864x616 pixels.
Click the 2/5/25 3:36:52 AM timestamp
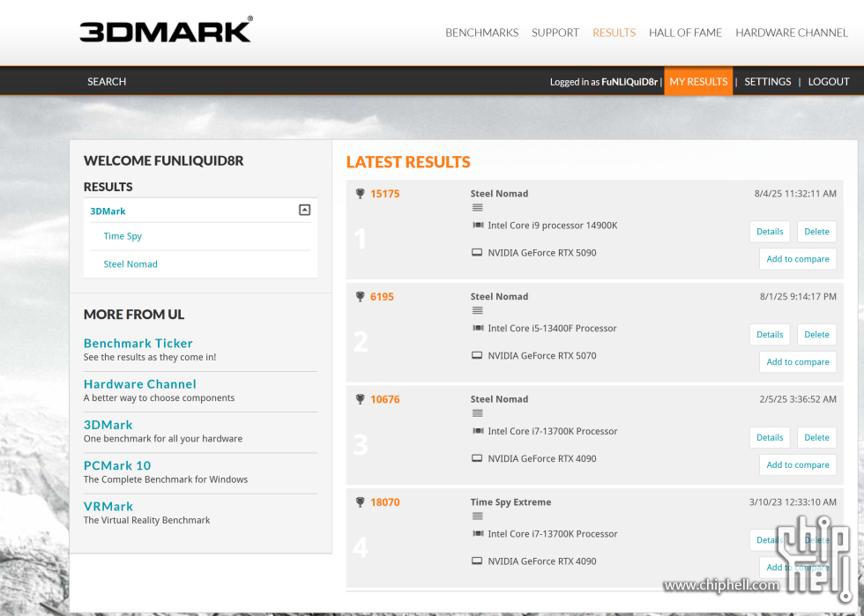798,399
